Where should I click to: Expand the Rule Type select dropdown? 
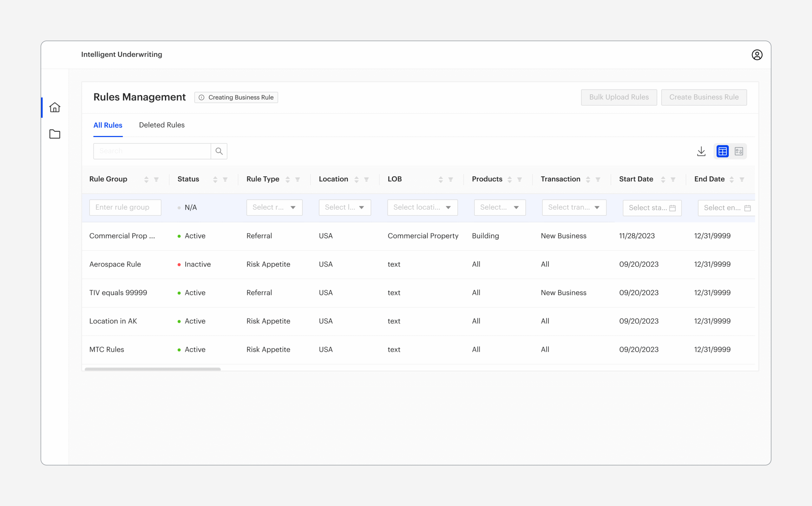[x=274, y=207]
